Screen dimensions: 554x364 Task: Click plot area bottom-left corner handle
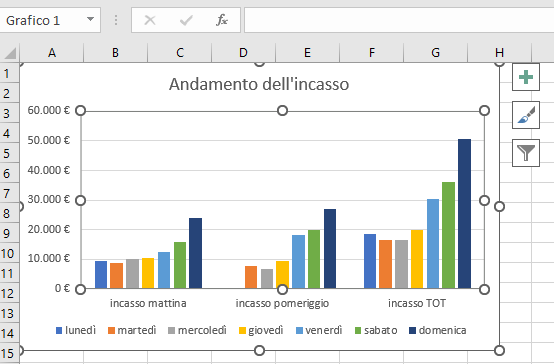(x=81, y=289)
